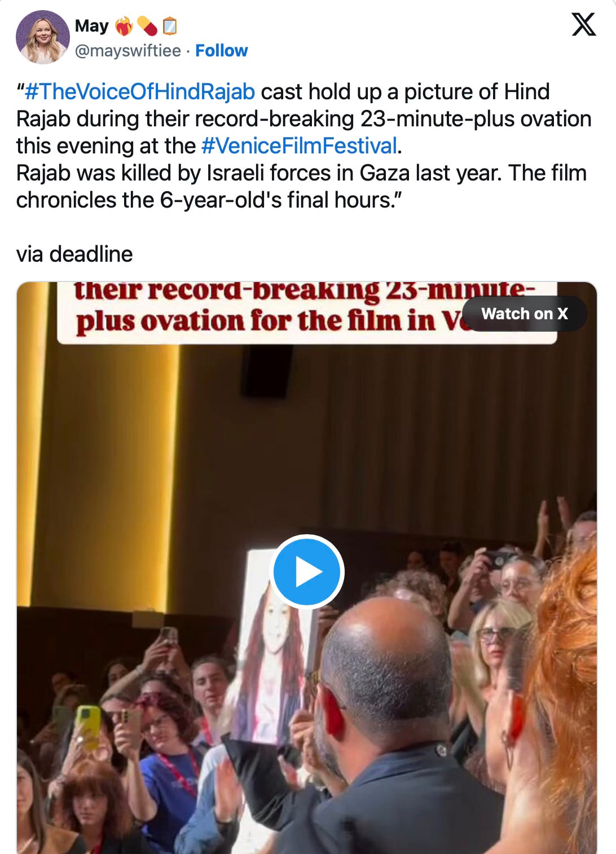Click the Watch on X button
Image resolution: width=616 pixels, height=854 pixels.
[525, 314]
